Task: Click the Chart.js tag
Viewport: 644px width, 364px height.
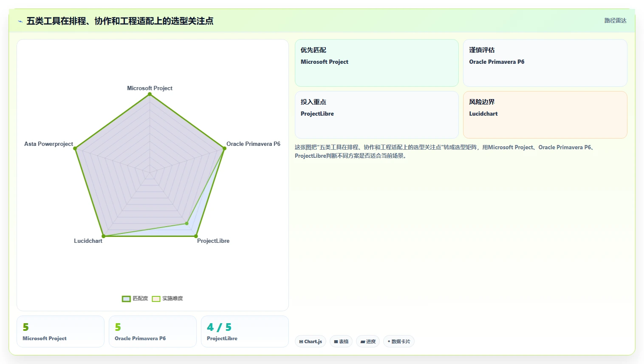Action: pos(311,341)
